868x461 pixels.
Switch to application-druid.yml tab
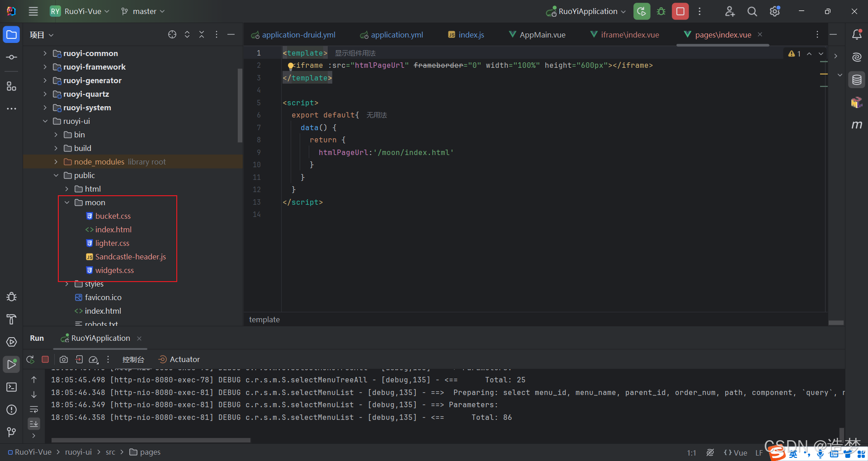(293, 35)
